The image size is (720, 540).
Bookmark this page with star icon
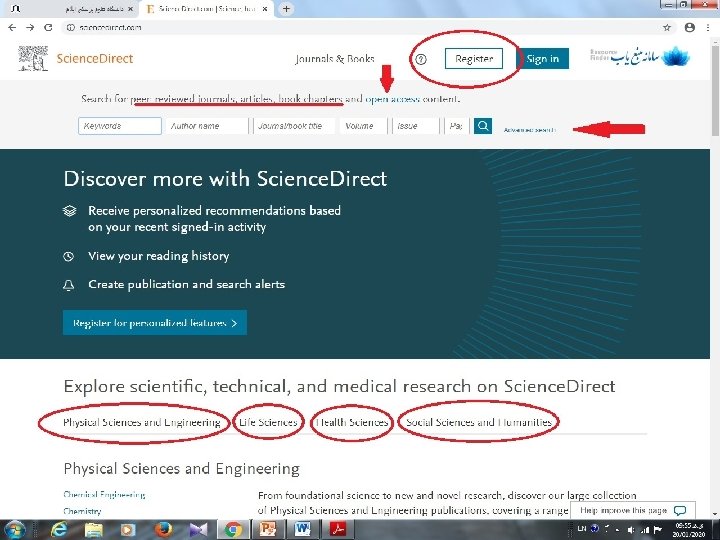point(667,28)
